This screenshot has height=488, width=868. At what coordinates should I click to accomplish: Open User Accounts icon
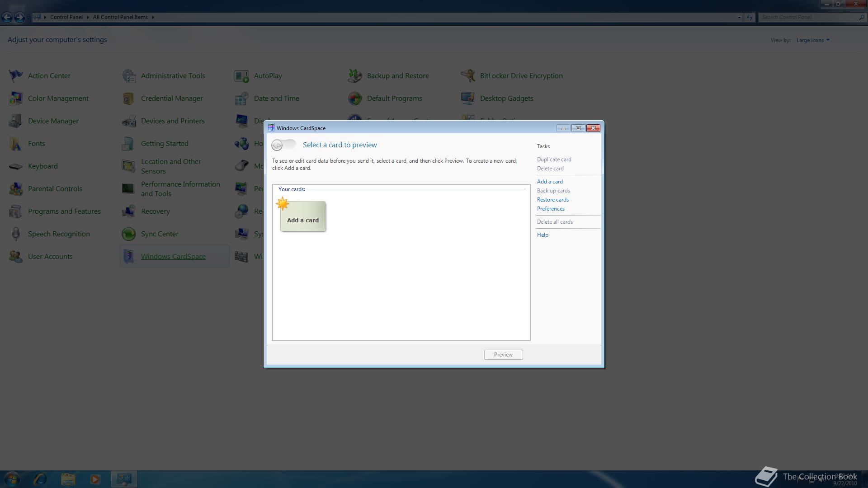[16, 256]
